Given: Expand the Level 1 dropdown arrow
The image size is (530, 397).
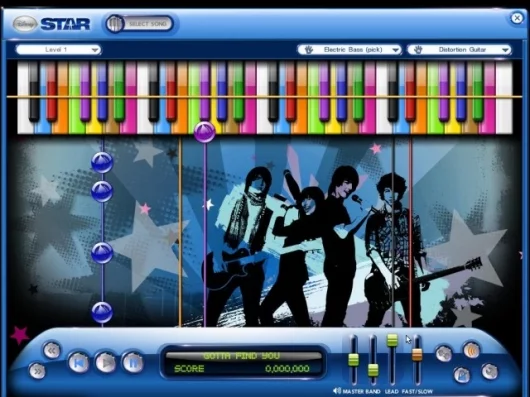Looking at the screenshot, I should tap(95, 50).
